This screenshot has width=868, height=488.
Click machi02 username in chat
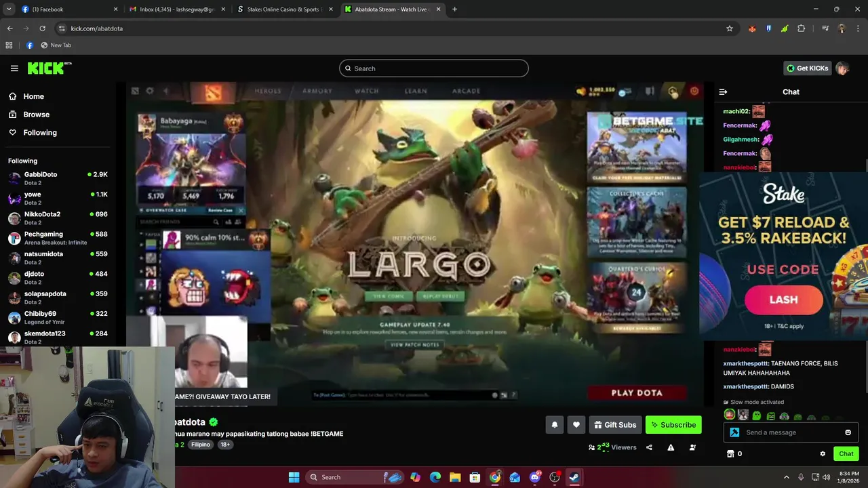(736, 111)
